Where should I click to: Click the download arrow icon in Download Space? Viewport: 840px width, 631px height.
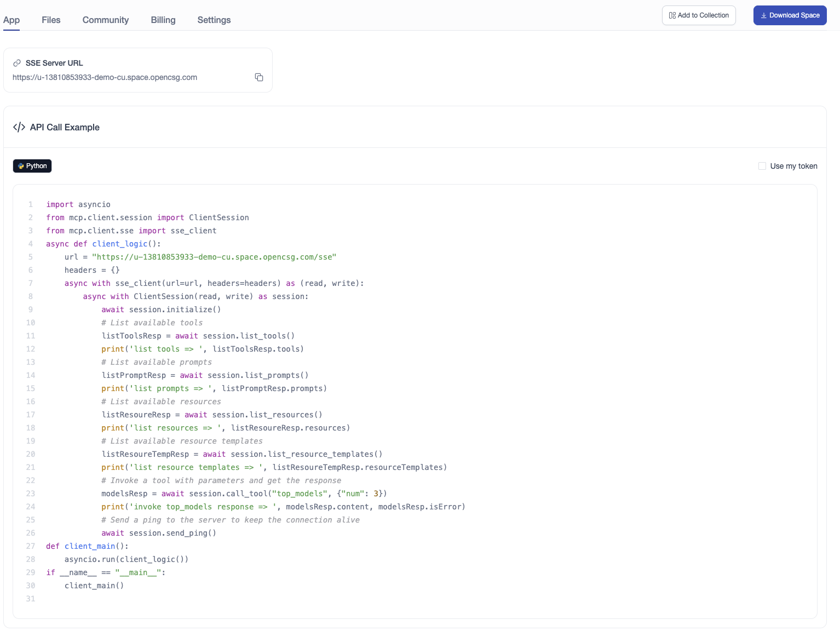pyautogui.click(x=763, y=15)
